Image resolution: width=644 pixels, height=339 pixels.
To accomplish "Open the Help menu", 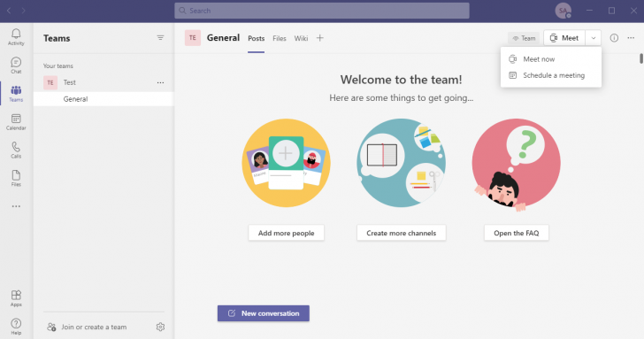I will click(x=16, y=327).
